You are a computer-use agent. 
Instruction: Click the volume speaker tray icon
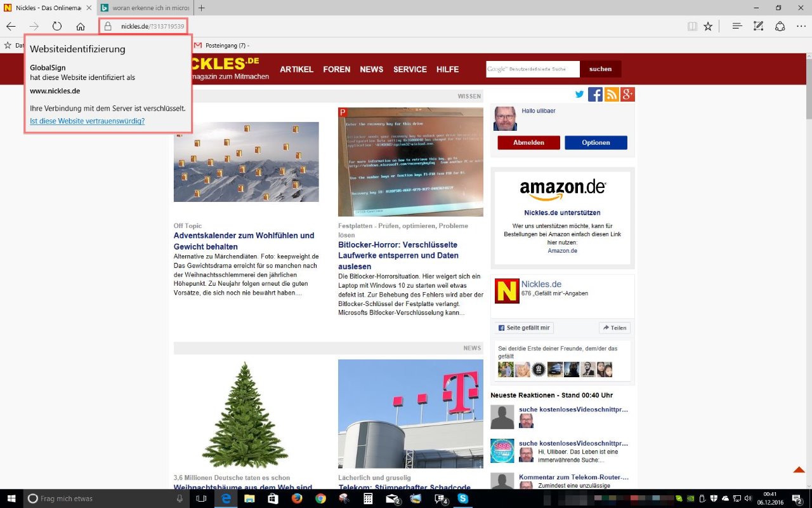pyautogui.click(x=747, y=498)
